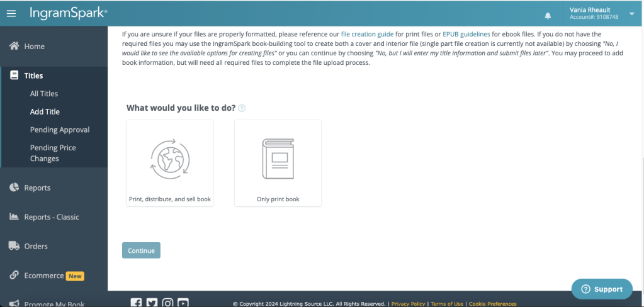644x307 pixels.
Task: Click the Support chat button
Action: click(x=601, y=289)
